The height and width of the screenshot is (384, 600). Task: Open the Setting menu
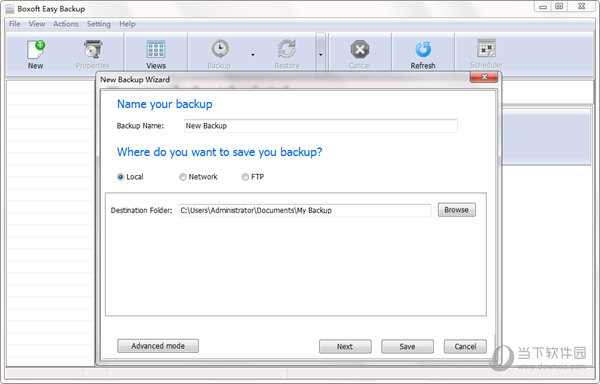click(99, 24)
